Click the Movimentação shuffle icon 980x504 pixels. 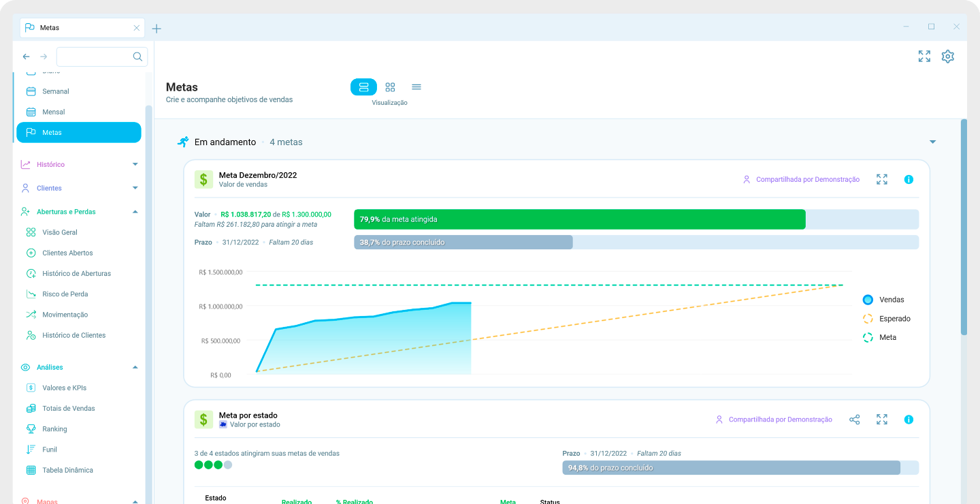coord(31,315)
